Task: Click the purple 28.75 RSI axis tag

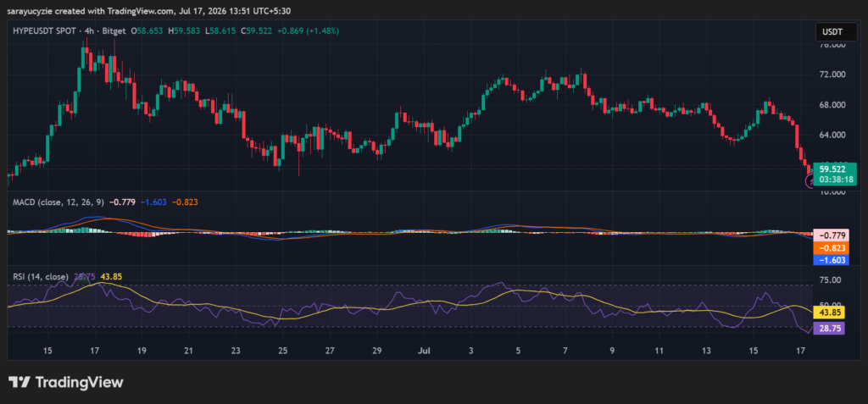Action: coord(829,328)
